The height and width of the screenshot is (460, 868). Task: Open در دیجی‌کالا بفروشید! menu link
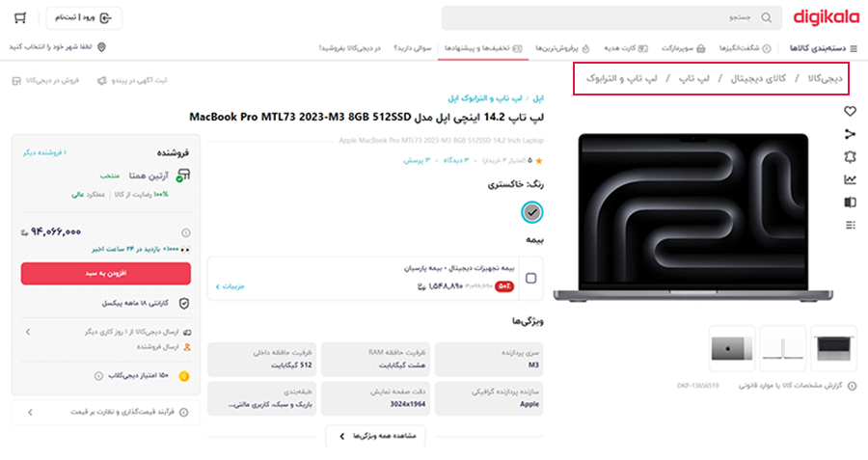(x=350, y=49)
